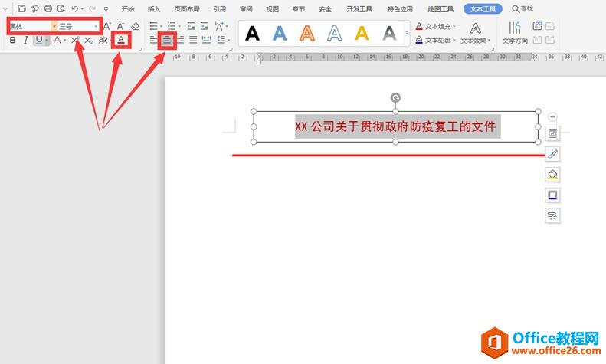
Task: Decrease font size with A- icon
Action: point(120,26)
